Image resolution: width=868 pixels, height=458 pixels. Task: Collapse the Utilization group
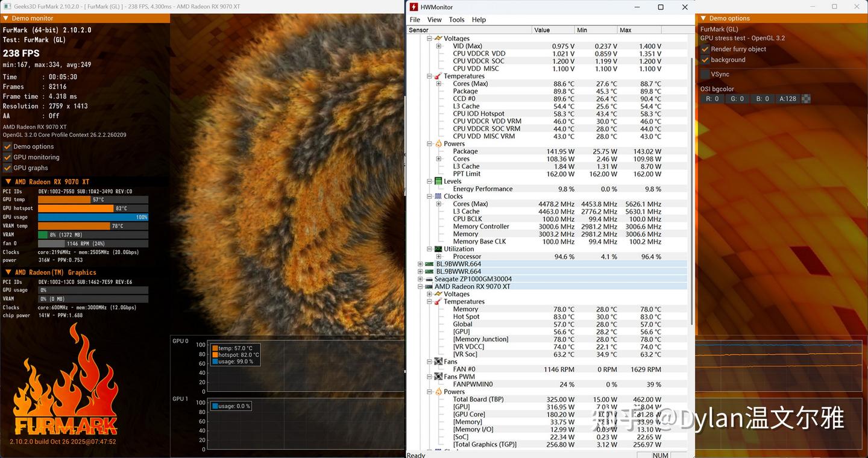[430, 249]
